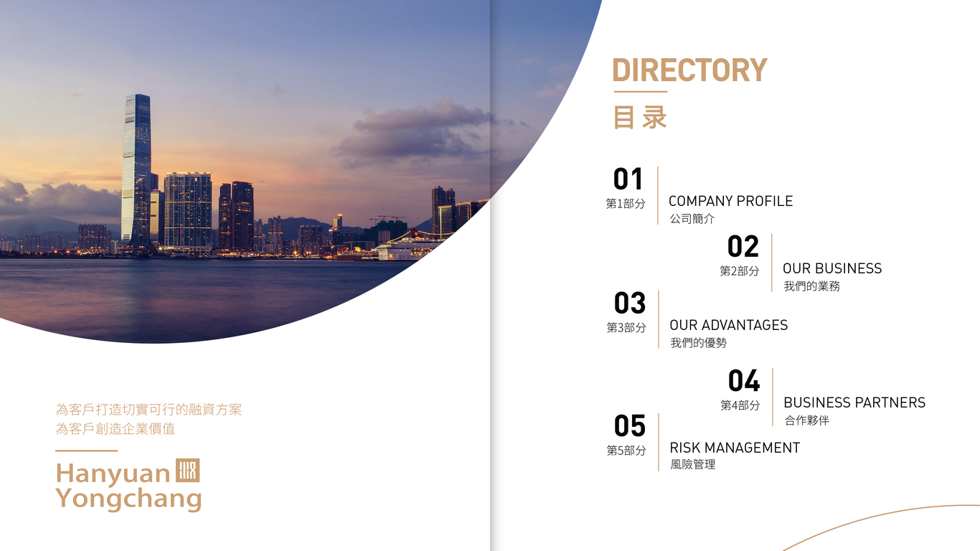Click slogan line 為客戶創造企業價值

tap(116, 429)
